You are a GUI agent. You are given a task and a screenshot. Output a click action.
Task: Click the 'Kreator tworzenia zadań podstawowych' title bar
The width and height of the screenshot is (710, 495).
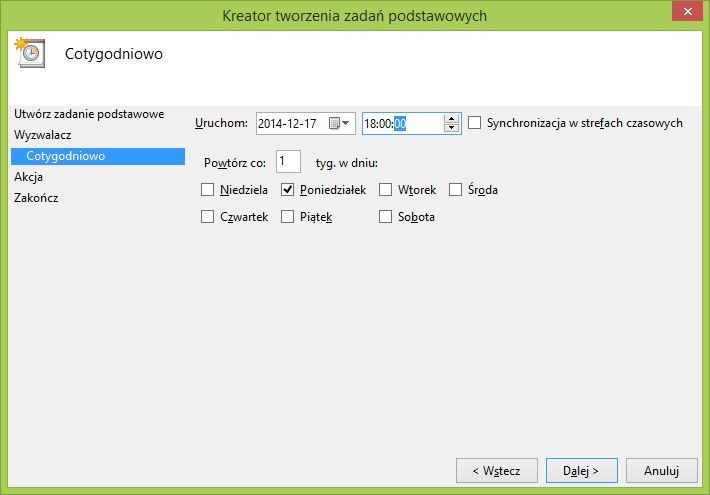(x=355, y=16)
